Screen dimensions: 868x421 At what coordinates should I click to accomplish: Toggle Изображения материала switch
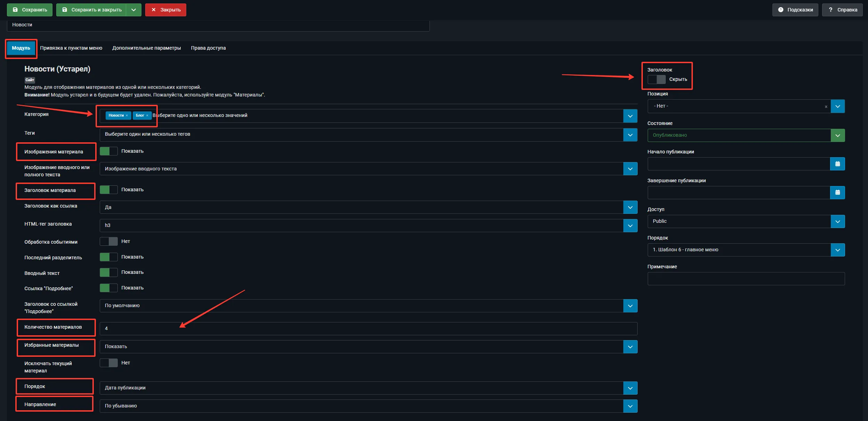pos(108,151)
